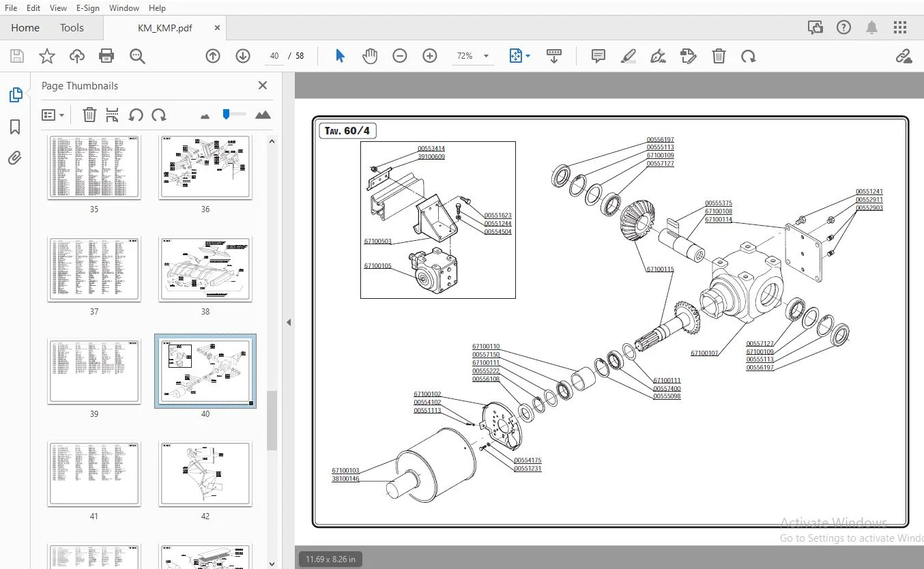This screenshot has width=924, height=569.
Task: Select page 38 thumbnail
Action: (205, 269)
